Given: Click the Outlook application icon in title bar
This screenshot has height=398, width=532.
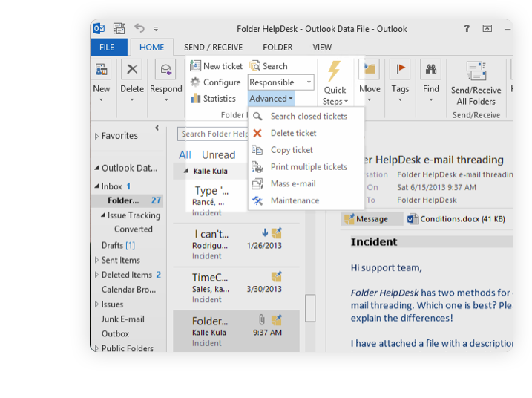Looking at the screenshot, I should click(99, 28).
